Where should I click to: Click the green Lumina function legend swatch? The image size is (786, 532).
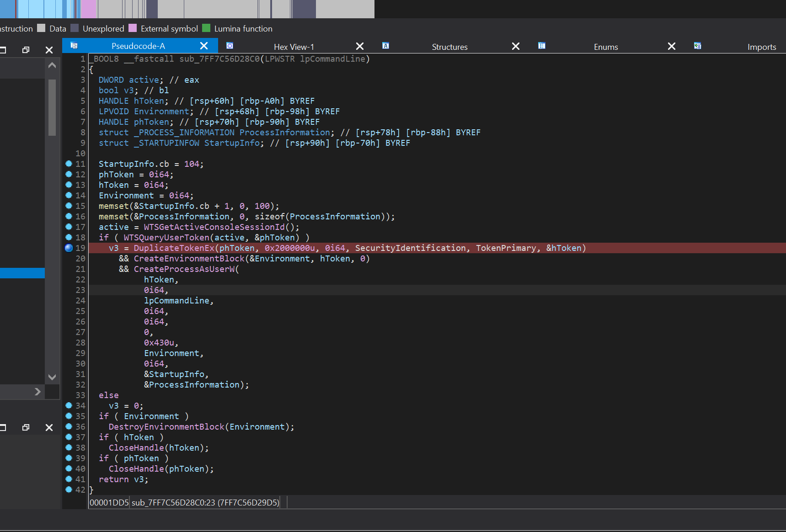pyautogui.click(x=206, y=28)
